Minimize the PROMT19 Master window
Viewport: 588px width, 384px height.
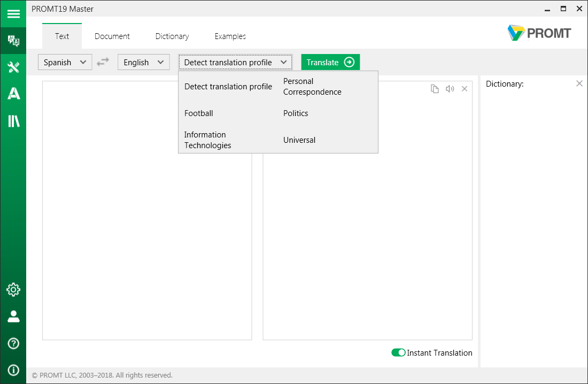point(547,9)
